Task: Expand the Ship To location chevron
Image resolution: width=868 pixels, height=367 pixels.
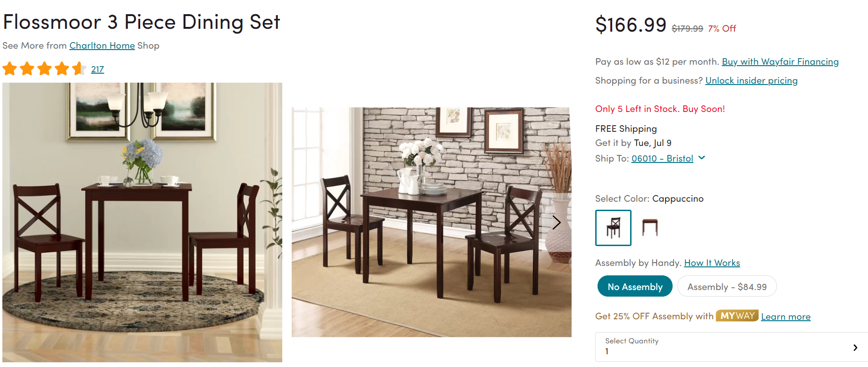Action: (702, 158)
